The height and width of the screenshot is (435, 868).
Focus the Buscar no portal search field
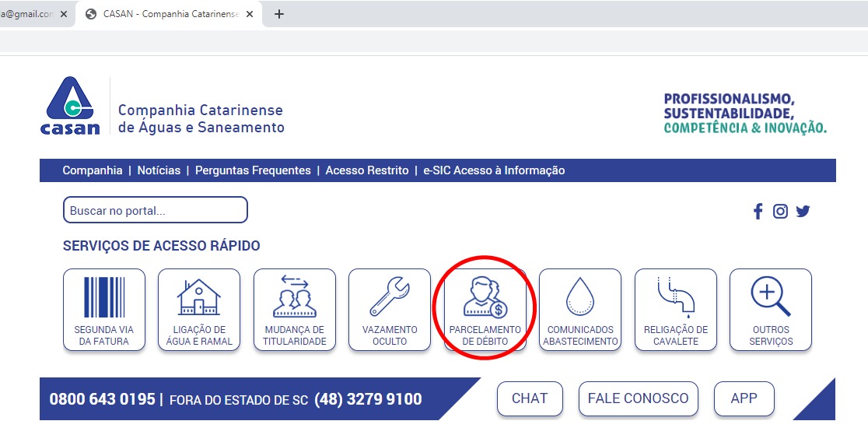click(x=155, y=210)
